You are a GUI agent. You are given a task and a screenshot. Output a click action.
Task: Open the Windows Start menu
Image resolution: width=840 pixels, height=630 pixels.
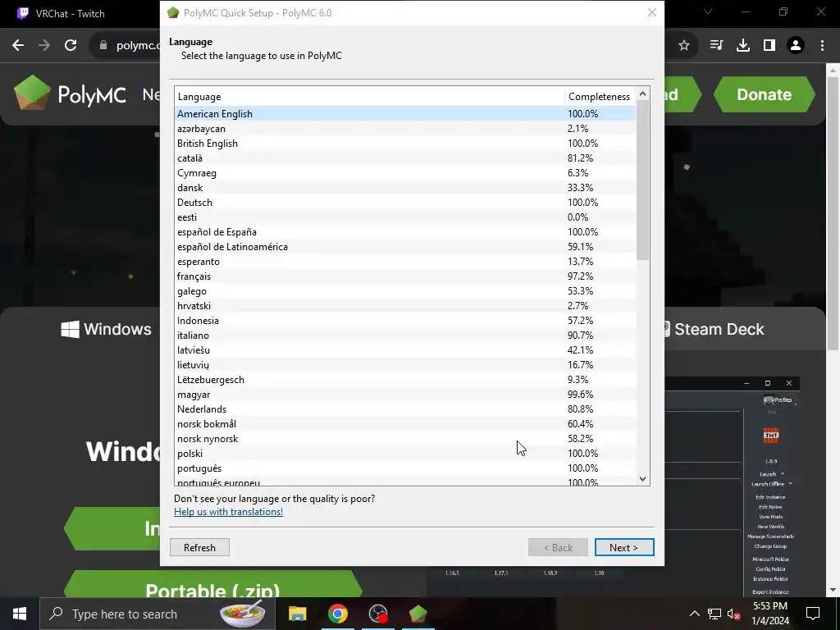coord(20,614)
